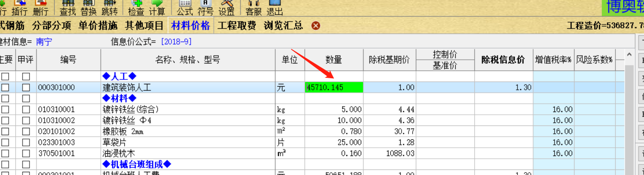The height and width of the screenshot is (175, 644).
Task: Select the 材料价格 tab
Action: (191, 25)
